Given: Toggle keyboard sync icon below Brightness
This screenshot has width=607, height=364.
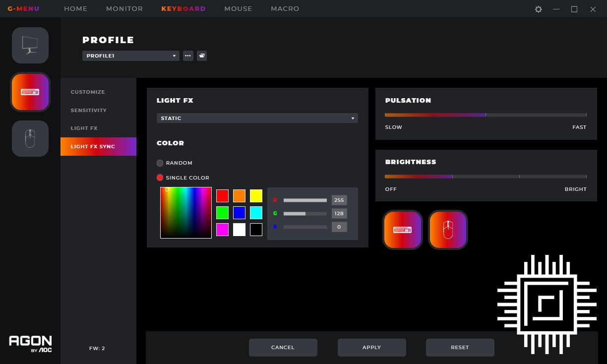Looking at the screenshot, I should 402,230.
